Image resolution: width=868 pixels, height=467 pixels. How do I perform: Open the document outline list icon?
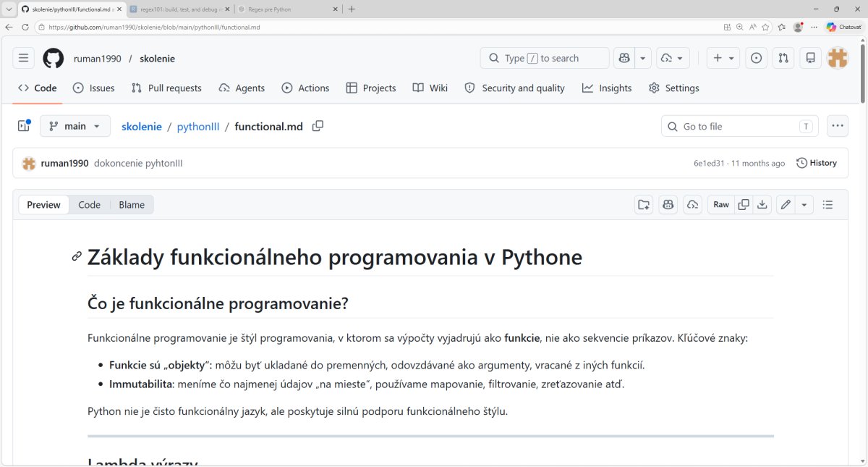coord(828,205)
